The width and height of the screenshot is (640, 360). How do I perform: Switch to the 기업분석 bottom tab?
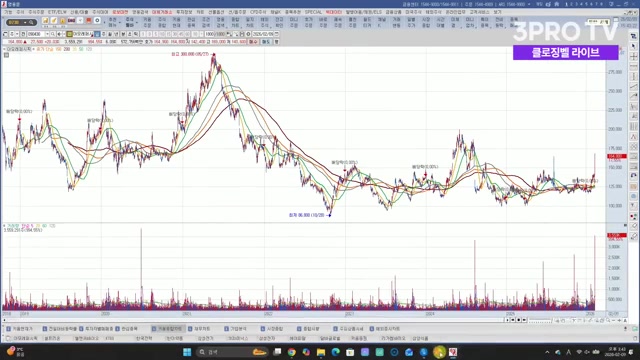tap(236, 329)
